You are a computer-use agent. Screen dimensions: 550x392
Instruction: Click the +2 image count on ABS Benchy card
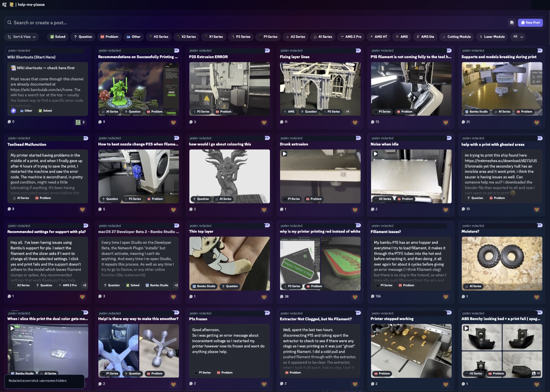tap(536, 373)
